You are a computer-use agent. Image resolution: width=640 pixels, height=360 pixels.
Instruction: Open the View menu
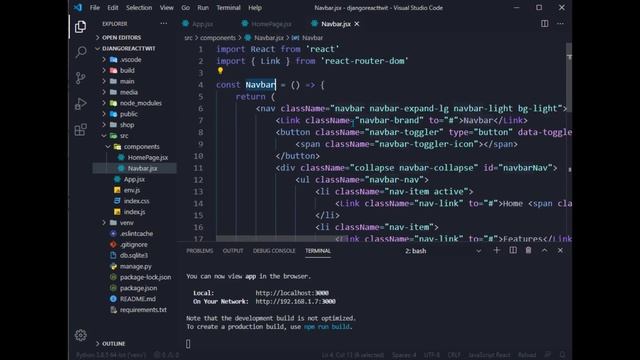coord(167,8)
